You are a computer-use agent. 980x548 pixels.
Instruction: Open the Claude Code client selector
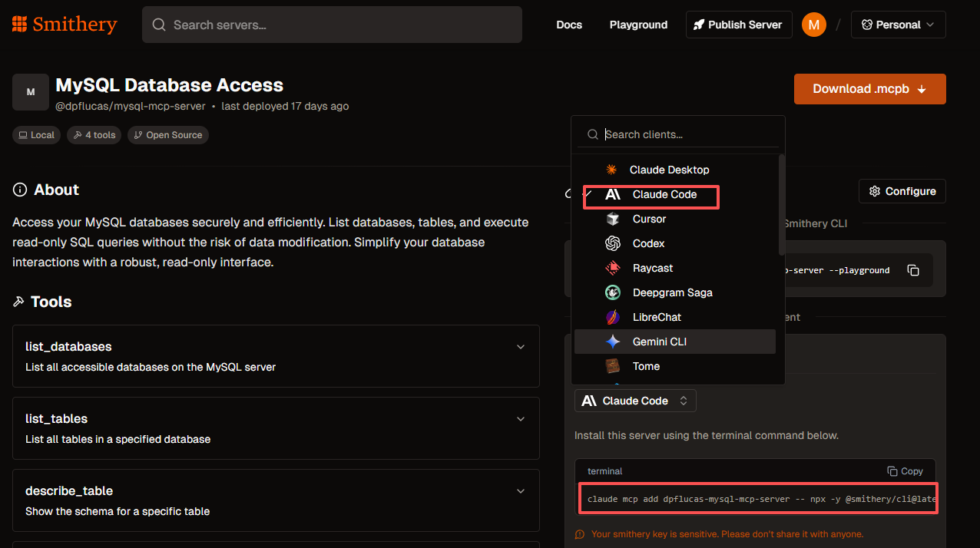pyautogui.click(x=635, y=401)
